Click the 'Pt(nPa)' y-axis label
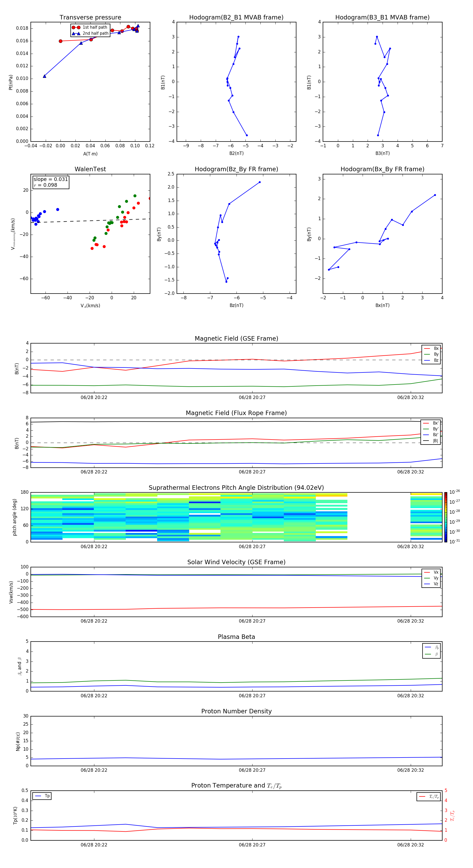The image size is (473, 868). tap(11, 82)
